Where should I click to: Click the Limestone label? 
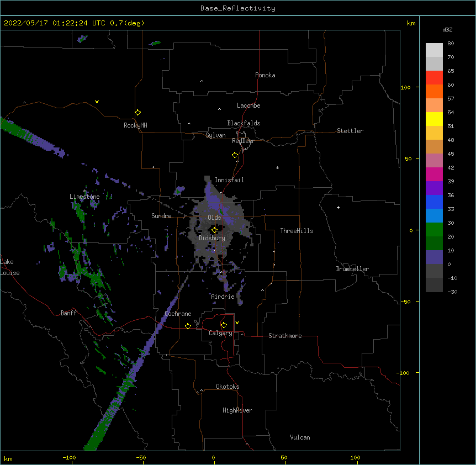[84, 197]
